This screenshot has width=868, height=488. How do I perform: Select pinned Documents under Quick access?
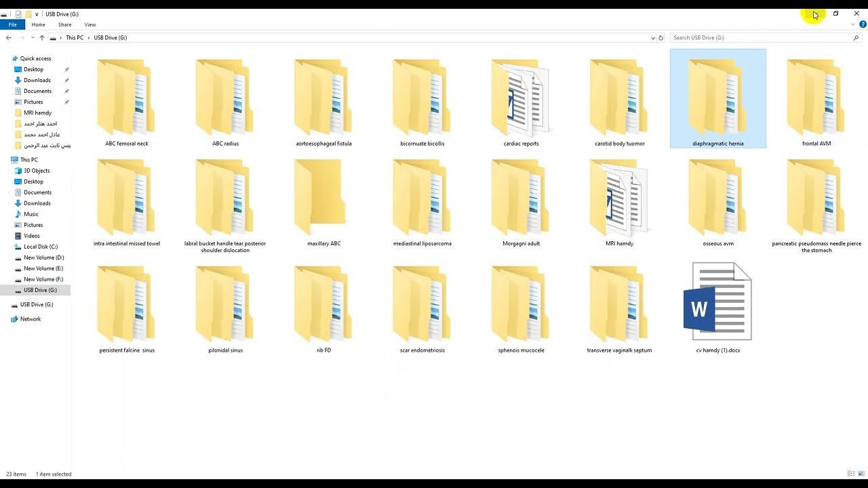pyautogui.click(x=37, y=91)
